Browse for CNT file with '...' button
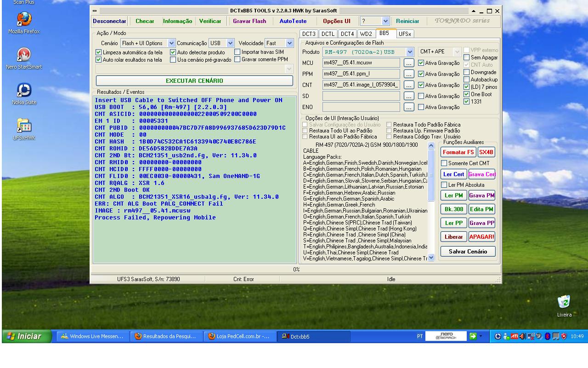This screenshot has width=588, height=368. 409,85
